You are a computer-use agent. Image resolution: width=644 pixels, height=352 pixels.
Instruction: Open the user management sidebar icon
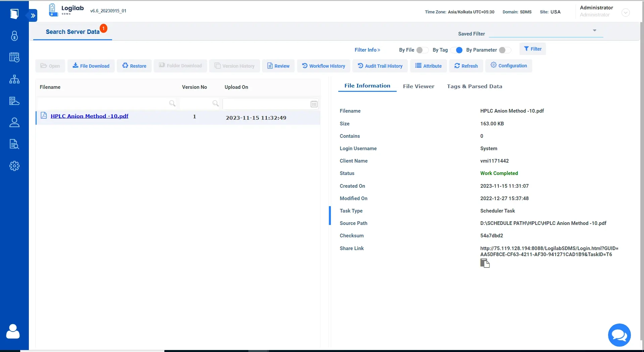coord(14,122)
